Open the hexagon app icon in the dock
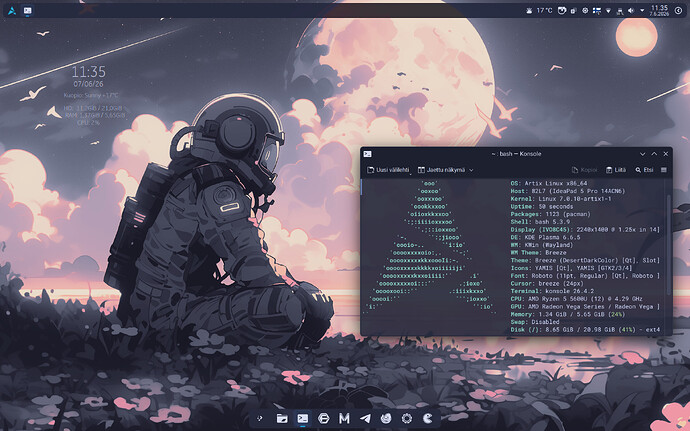 [x=323, y=418]
